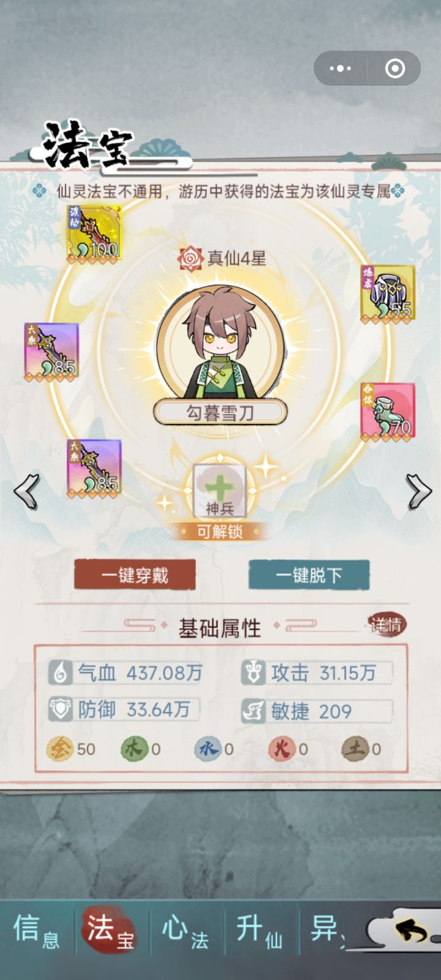Open the level 70 pink beast treasure

[x=387, y=412]
